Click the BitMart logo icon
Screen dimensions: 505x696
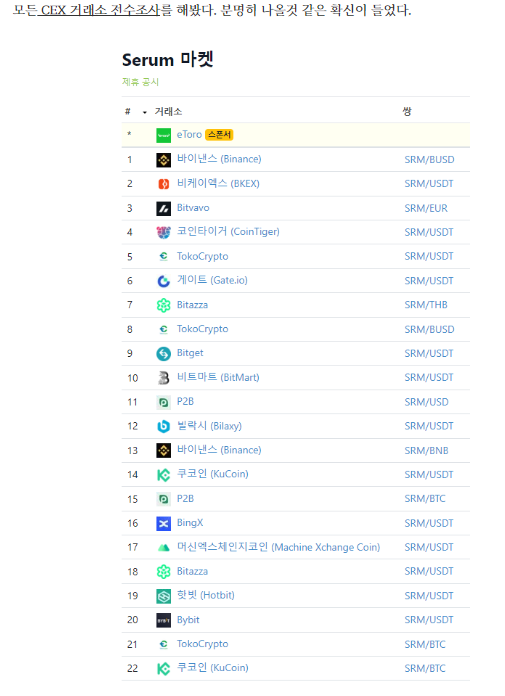click(163, 378)
